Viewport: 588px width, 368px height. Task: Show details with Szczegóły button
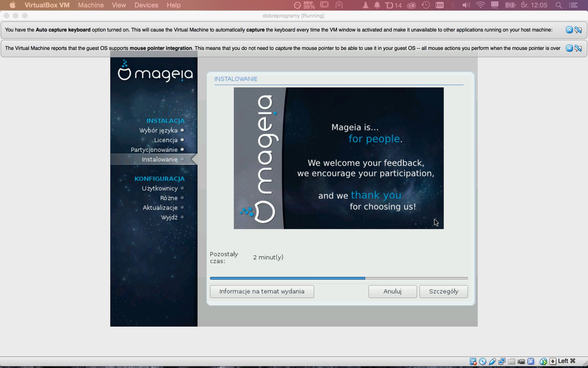(444, 292)
